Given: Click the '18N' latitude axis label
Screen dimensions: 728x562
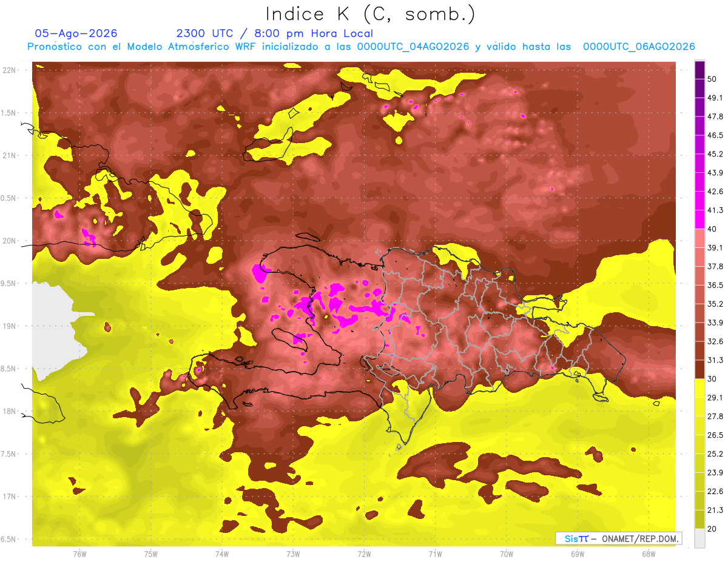Looking at the screenshot, I should coord(10,411).
